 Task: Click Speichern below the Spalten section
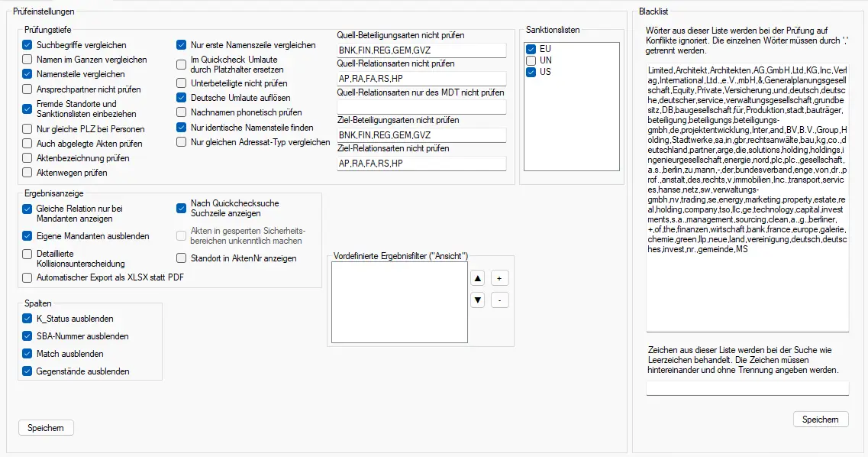(45, 427)
